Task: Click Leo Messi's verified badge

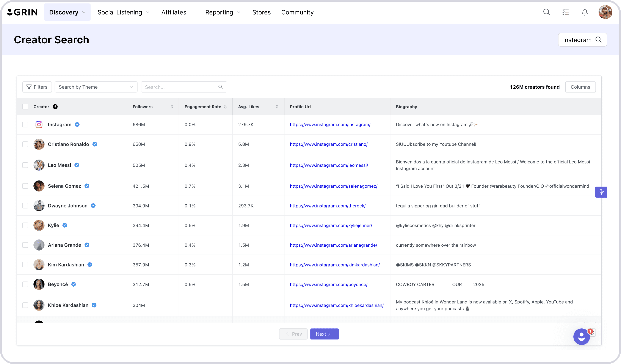Action: coord(77,165)
